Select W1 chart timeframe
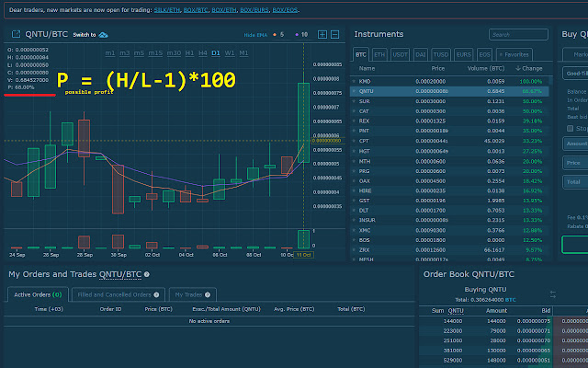 coord(230,53)
